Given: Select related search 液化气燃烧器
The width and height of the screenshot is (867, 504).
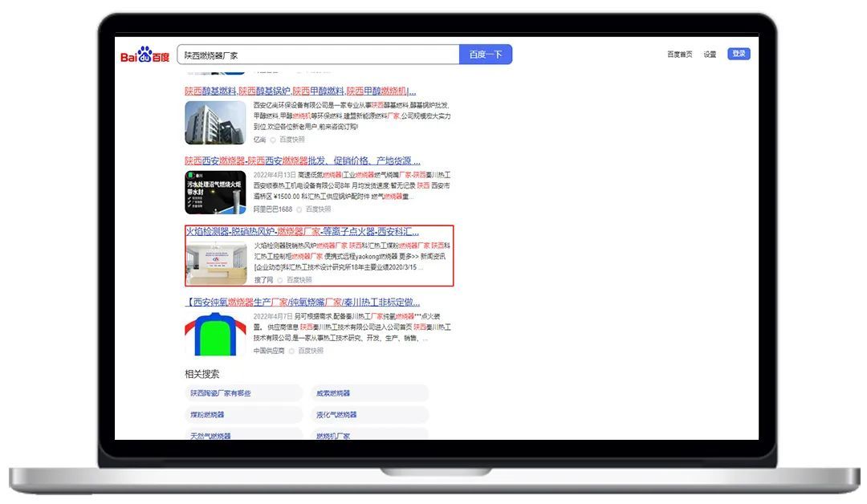Looking at the screenshot, I should (336, 415).
